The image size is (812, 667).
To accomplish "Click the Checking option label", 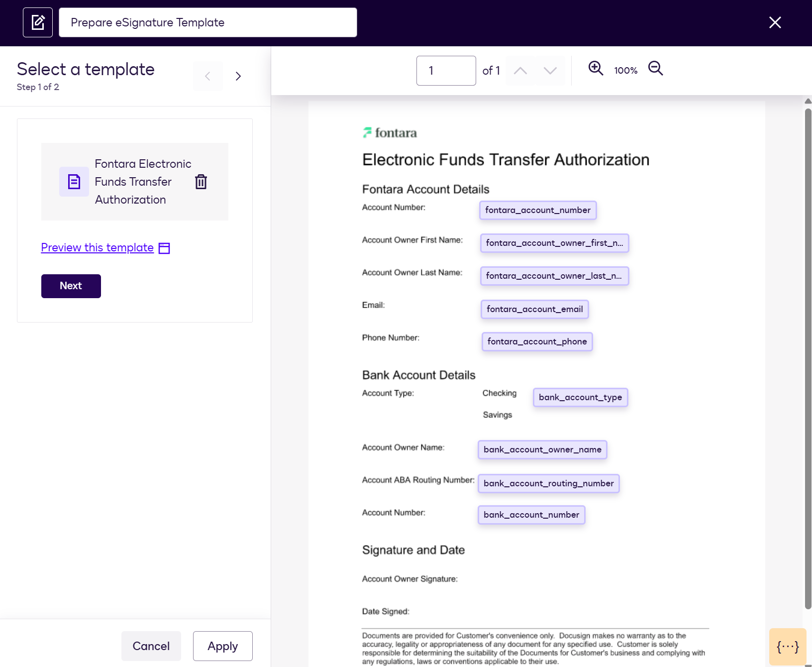I will tap(500, 393).
